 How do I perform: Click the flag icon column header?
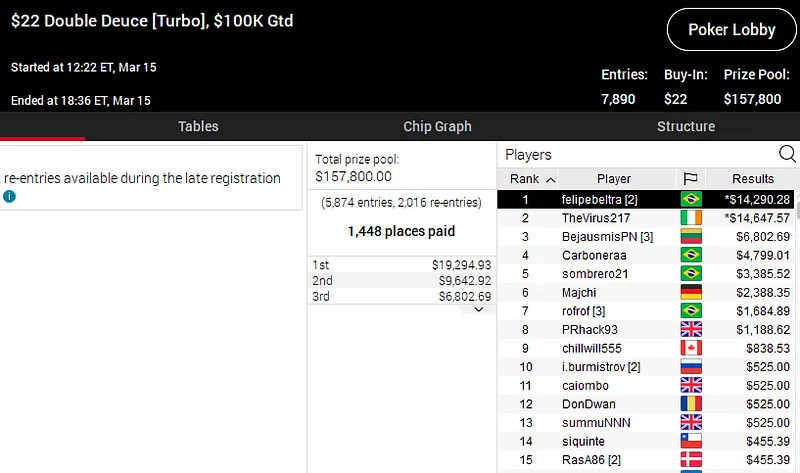point(690,179)
